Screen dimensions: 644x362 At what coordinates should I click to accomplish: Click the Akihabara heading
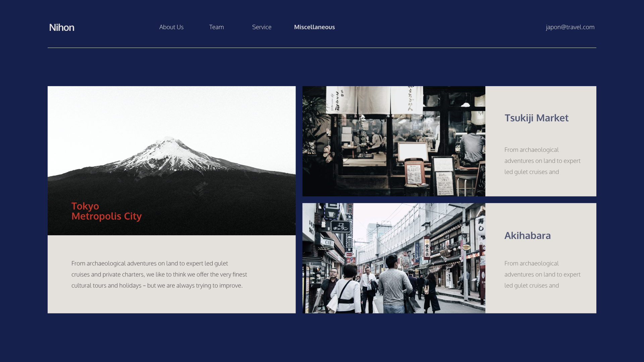[527, 236]
